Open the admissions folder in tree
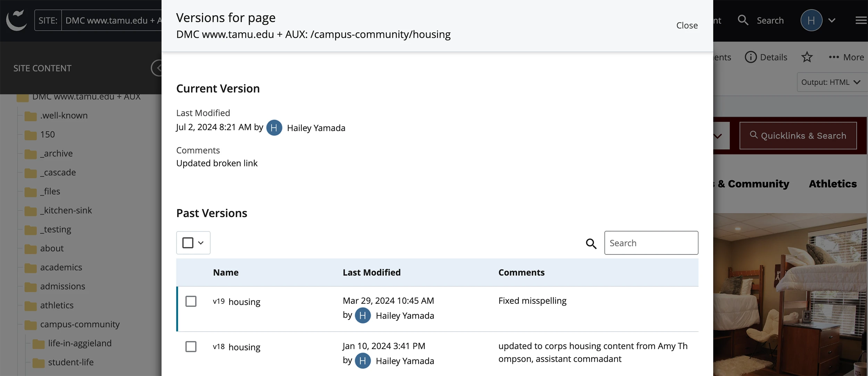The image size is (868, 376). [62, 286]
